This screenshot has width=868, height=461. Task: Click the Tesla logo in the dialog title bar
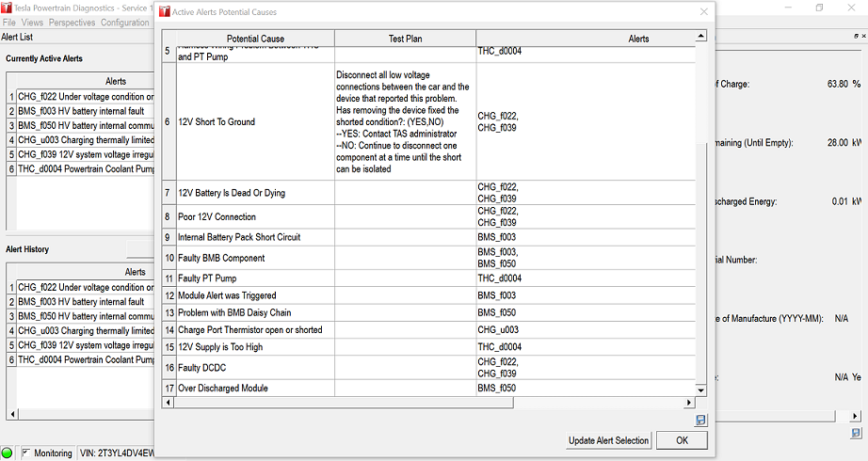click(x=165, y=11)
